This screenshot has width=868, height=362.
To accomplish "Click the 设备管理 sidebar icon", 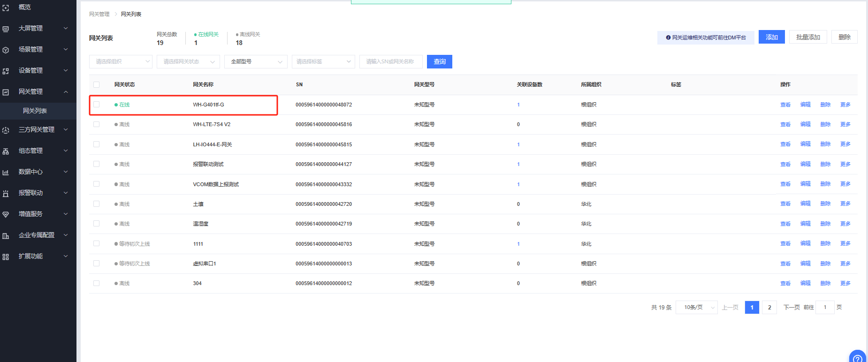I will pyautogui.click(x=6, y=71).
